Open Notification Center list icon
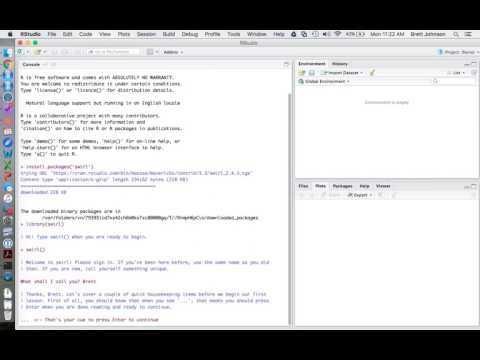Image resolution: width=480 pixels, height=360 pixels. point(468,34)
